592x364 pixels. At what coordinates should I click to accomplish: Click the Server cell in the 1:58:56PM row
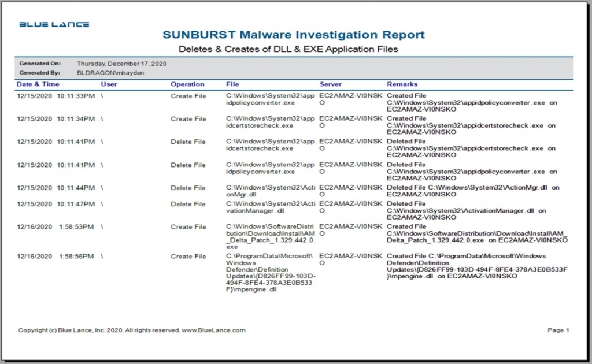351,259
